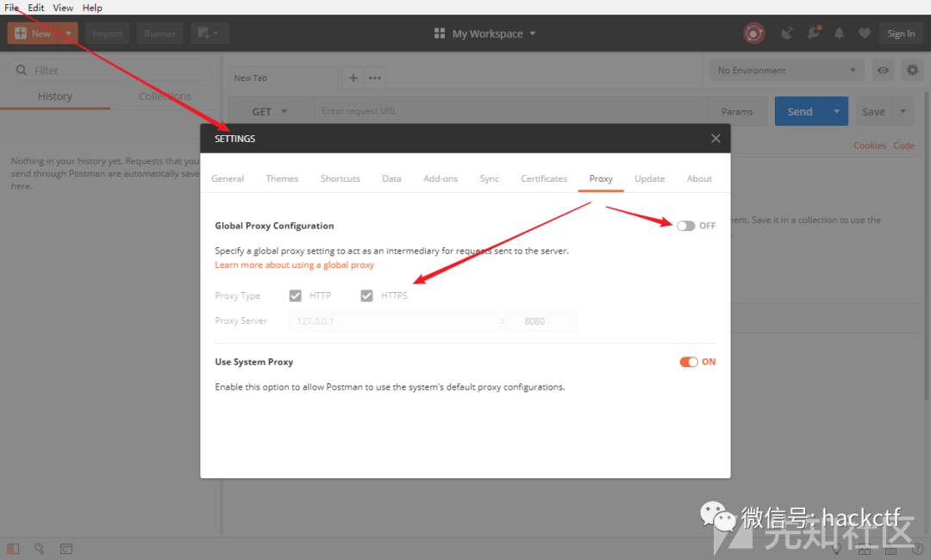Open the notifications bell
Viewport: 931px width, 560px height.
(x=839, y=34)
